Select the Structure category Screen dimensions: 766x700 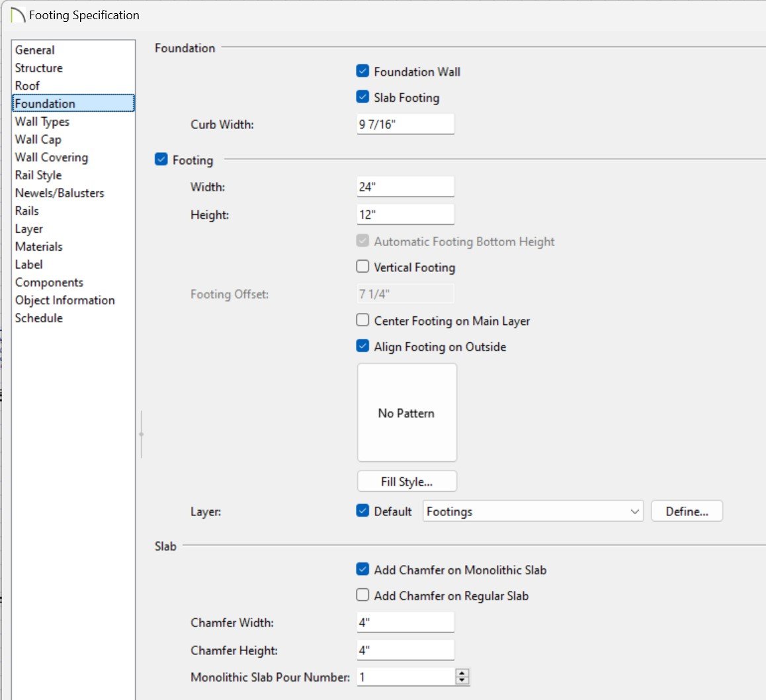tap(39, 68)
